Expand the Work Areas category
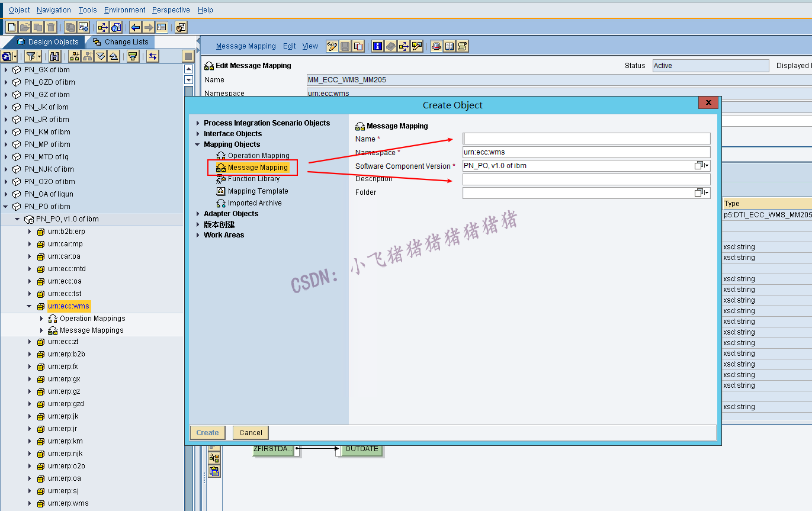This screenshot has height=511, width=812. click(198, 235)
